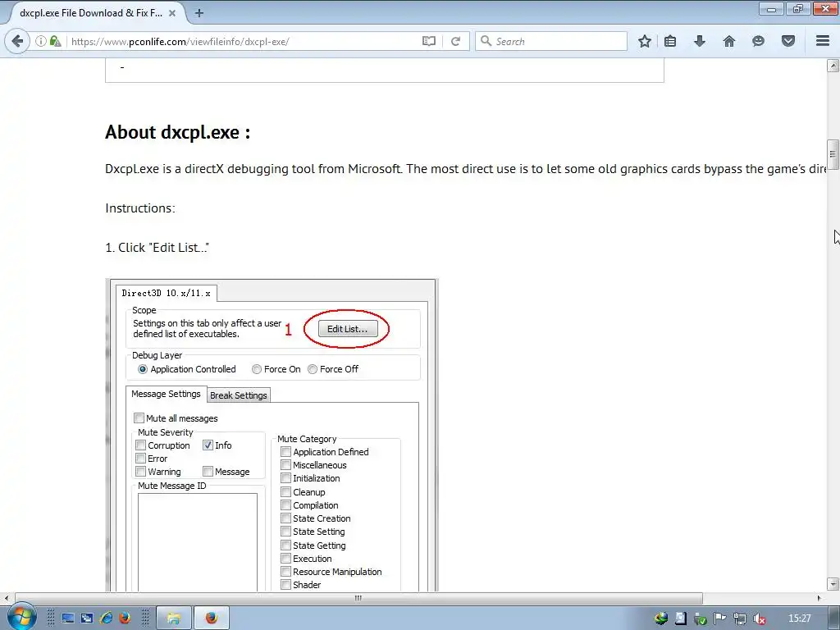Viewport: 840px width, 630px height.
Task: Open site information icon in address bar
Action: tap(41, 41)
